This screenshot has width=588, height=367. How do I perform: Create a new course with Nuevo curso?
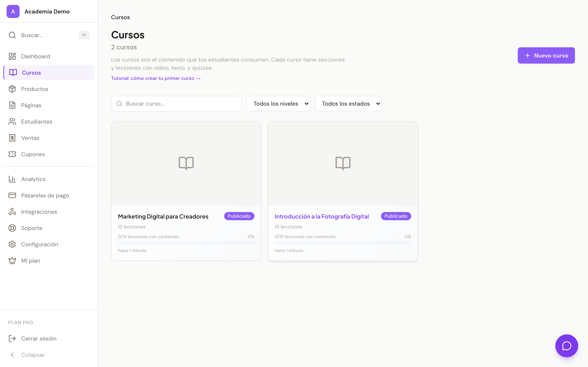coord(546,55)
